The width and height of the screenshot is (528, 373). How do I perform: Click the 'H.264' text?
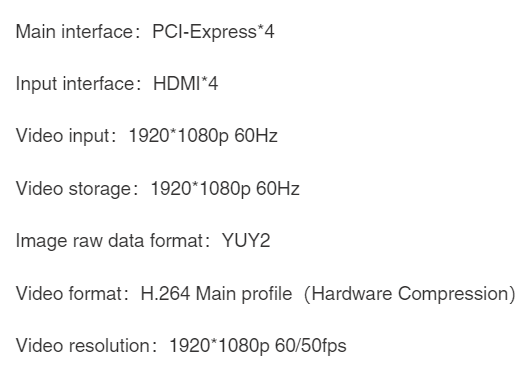pos(165,293)
